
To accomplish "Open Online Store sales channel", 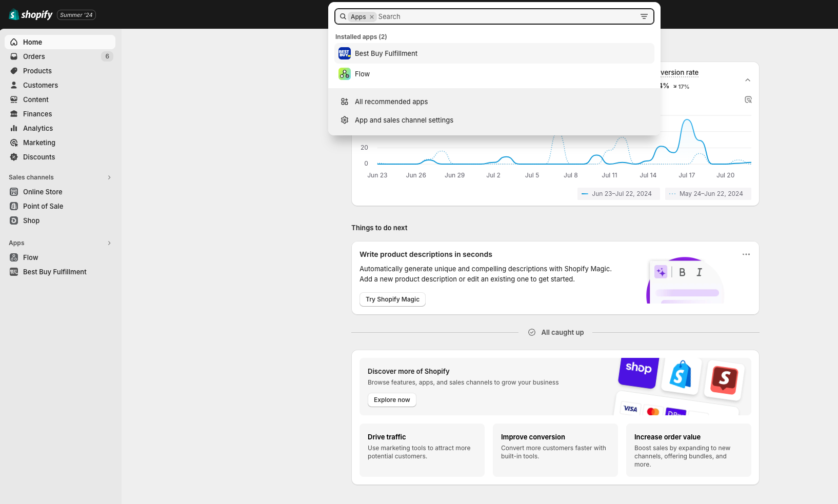I will [60, 192].
